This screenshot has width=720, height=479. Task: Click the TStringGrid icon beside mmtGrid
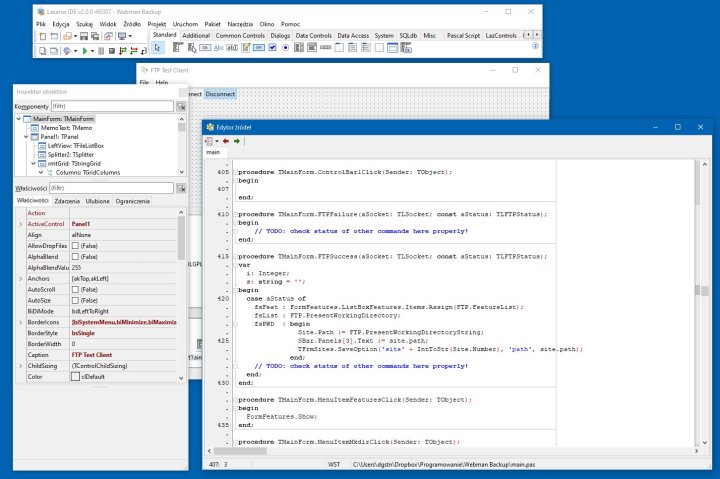(x=40, y=163)
